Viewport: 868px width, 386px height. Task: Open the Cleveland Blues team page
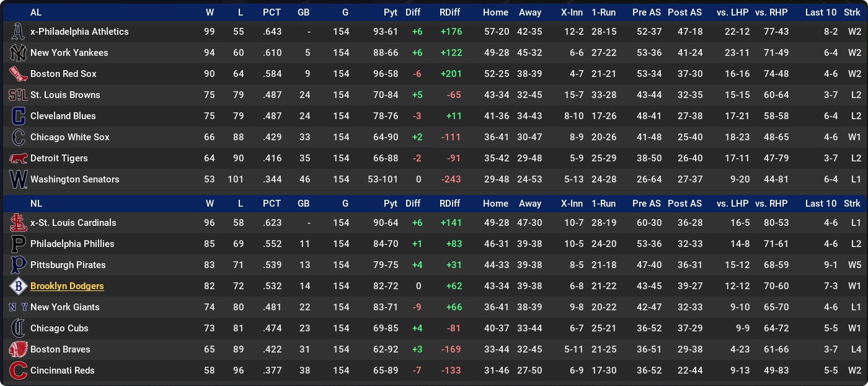tap(63, 116)
